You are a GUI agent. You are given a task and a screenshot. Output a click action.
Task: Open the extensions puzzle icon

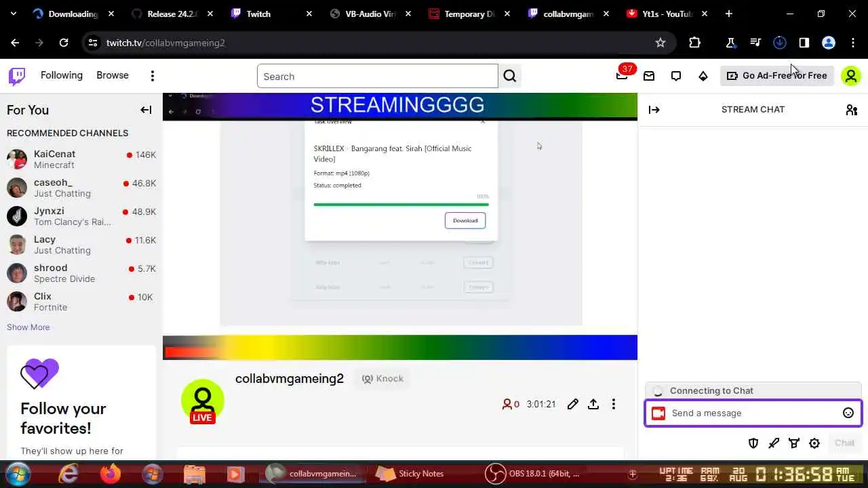click(694, 43)
